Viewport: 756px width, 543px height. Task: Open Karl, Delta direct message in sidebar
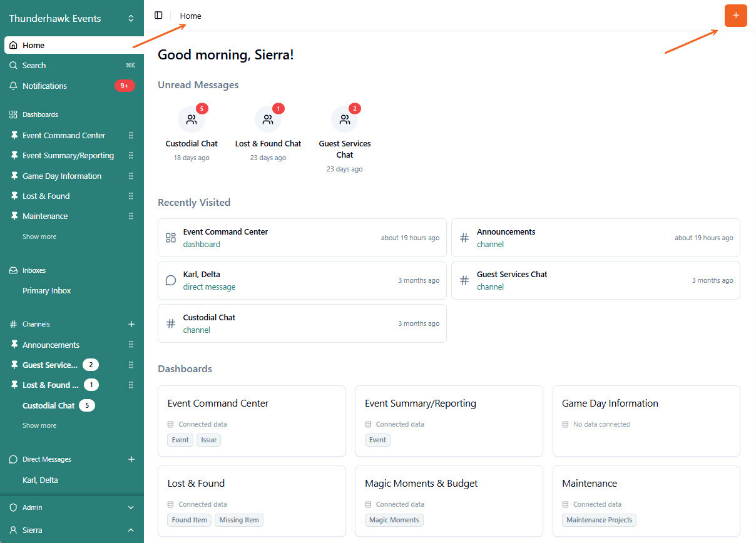tap(40, 480)
